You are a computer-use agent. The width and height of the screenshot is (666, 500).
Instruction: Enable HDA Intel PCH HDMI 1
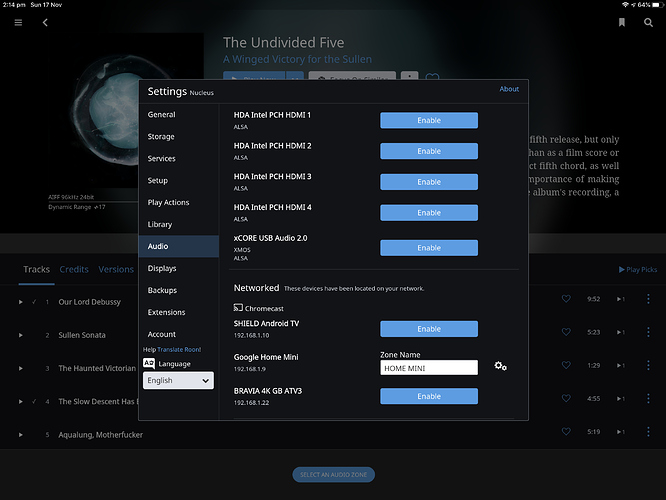(x=429, y=120)
